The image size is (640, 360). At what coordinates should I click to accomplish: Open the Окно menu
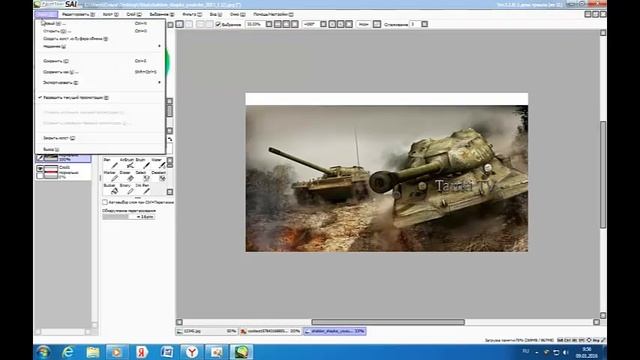pos(237,14)
